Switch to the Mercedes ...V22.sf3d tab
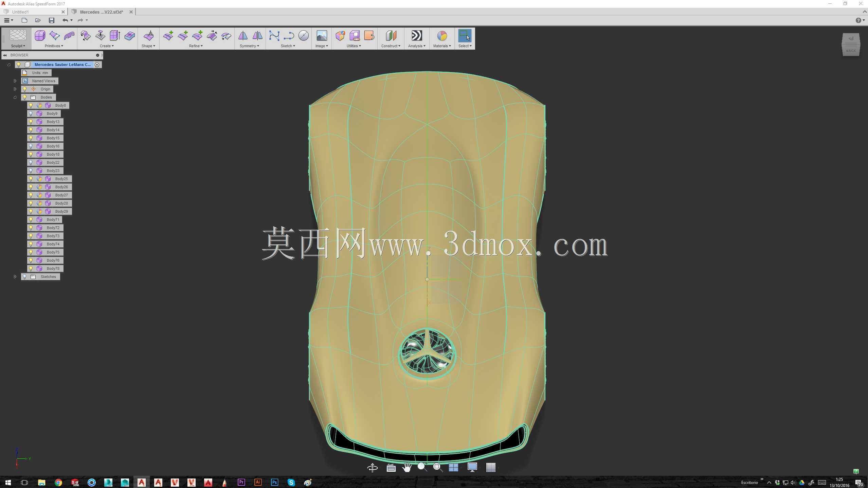This screenshot has width=868, height=488. pos(102,12)
